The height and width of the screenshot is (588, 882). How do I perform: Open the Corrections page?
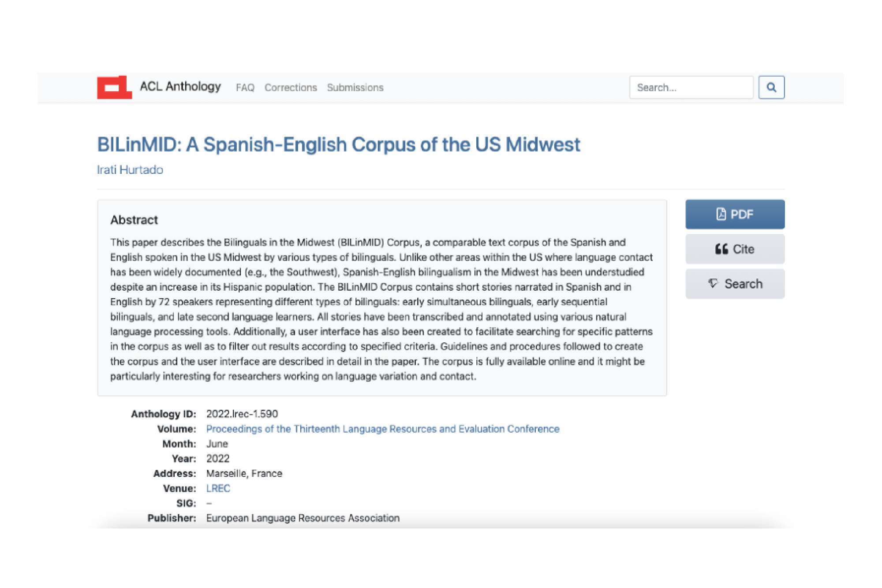(x=291, y=88)
